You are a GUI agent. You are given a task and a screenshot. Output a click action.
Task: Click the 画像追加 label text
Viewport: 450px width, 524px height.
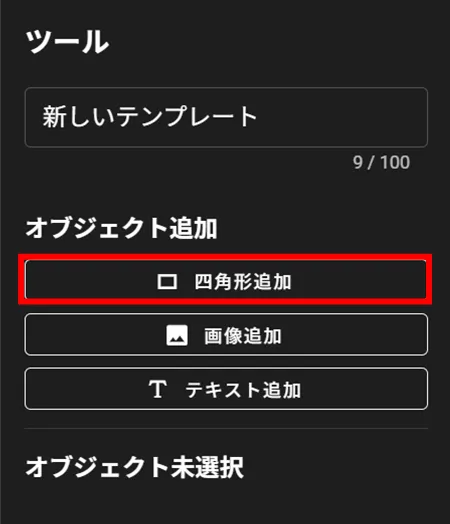[243, 336]
